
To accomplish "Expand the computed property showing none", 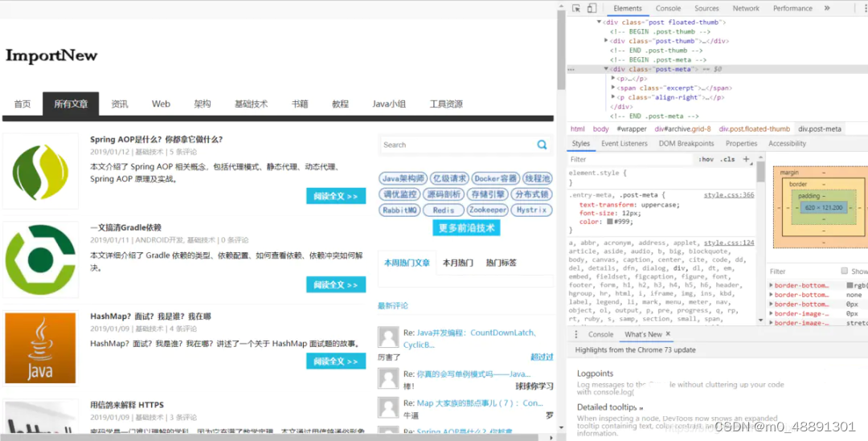I will 771,295.
